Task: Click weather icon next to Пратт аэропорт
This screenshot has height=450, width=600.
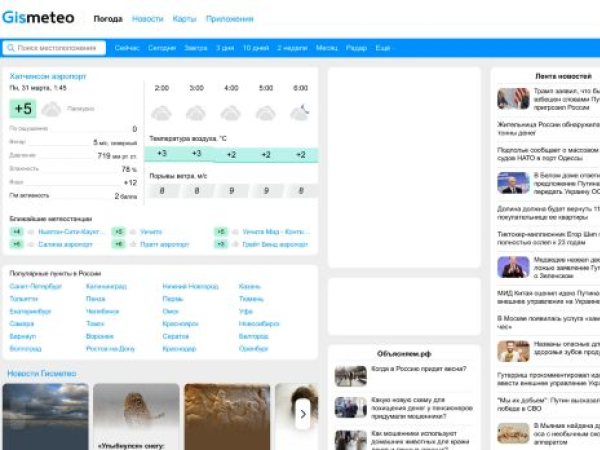Action: click(133, 245)
